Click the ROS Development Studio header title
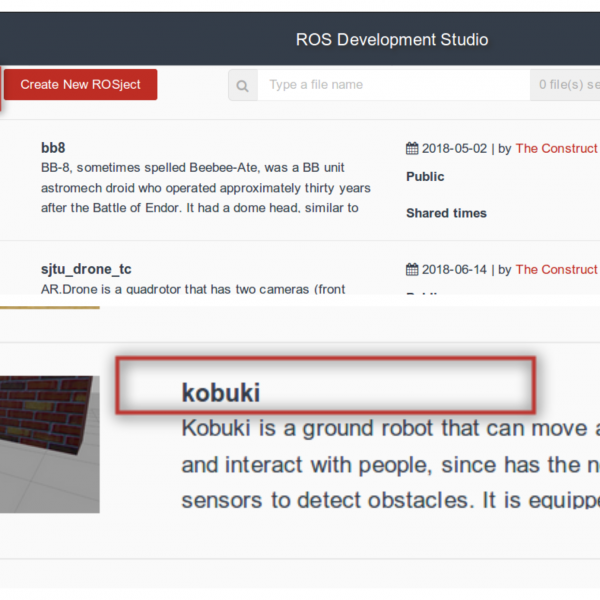The image size is (600, 600). (x=392, y=40)
